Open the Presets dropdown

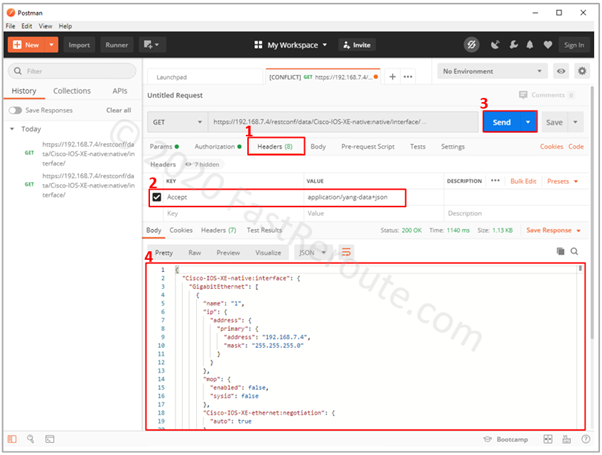click(562, 181)
